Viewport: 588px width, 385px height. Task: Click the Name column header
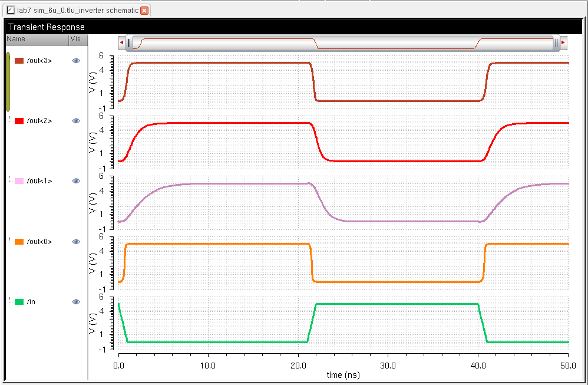tap(37, 39)
